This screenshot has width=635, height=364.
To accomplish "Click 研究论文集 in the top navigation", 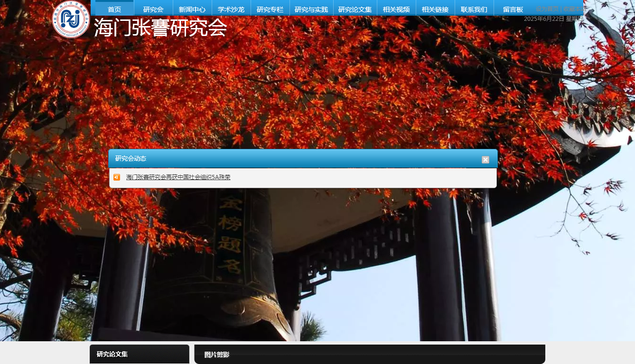I will [355, 9].
